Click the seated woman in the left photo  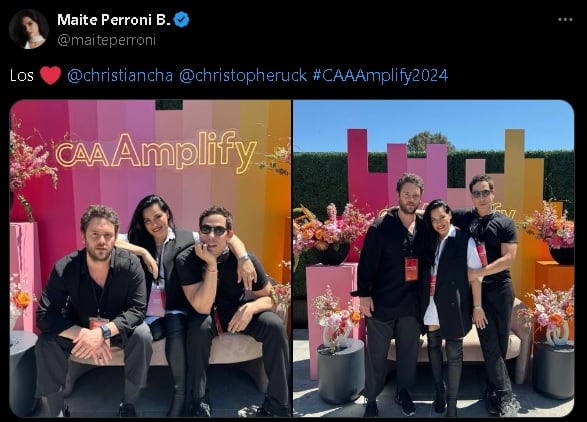(159, 262)
